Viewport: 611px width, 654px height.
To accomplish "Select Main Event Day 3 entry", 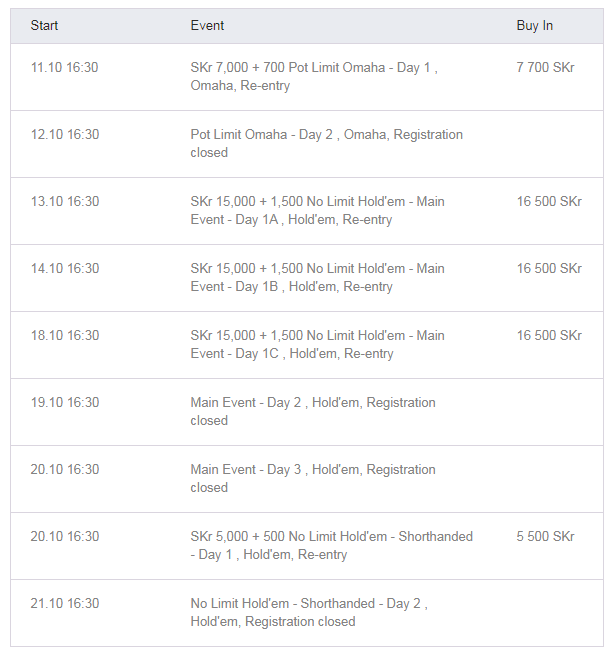I will tap(312, 479).
